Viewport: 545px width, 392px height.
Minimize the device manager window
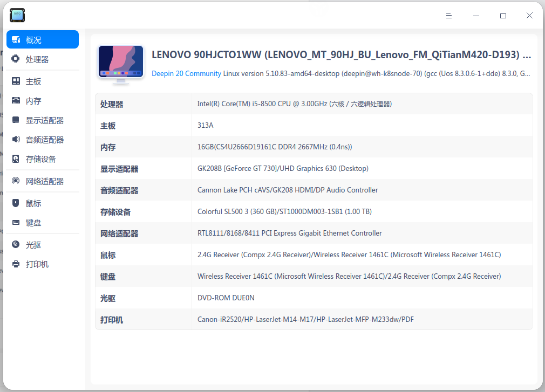click(x=476, y=16)
